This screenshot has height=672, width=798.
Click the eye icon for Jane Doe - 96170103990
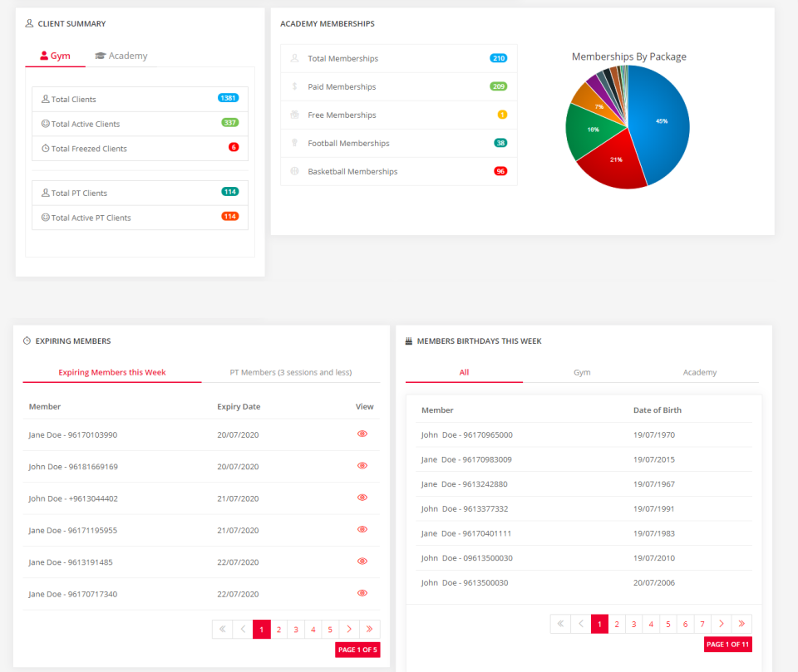click(x=362, y=434)
